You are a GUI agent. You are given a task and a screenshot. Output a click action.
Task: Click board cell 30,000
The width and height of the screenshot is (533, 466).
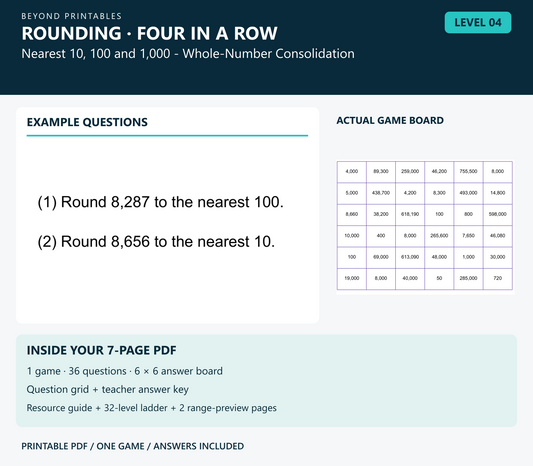(x=498, y=257)
